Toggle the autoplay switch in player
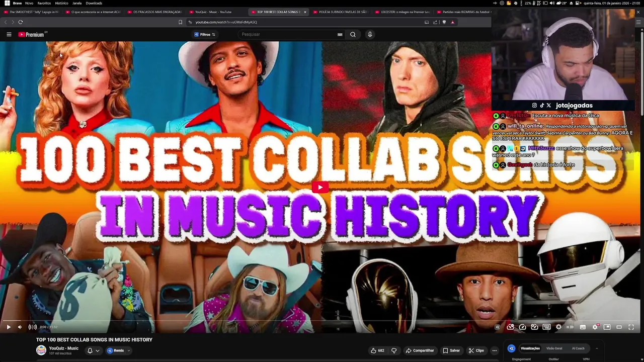This screenshot has width=644, height=362. tap(570, 327)
